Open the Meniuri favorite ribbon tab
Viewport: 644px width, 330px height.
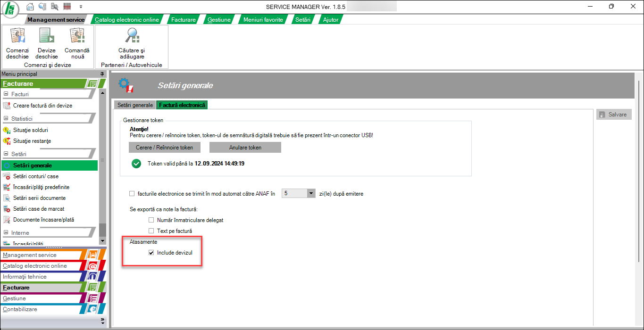[263, 20]
